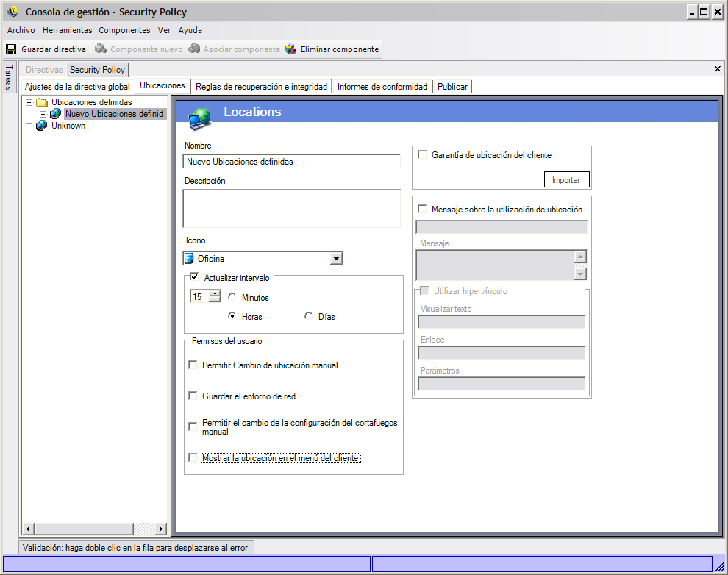Select the Horas radio button

(232, 315)
